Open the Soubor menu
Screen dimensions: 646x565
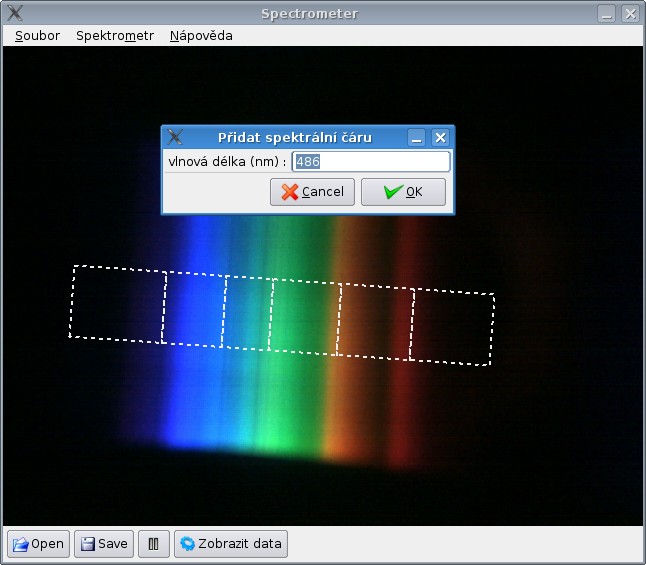37,35
